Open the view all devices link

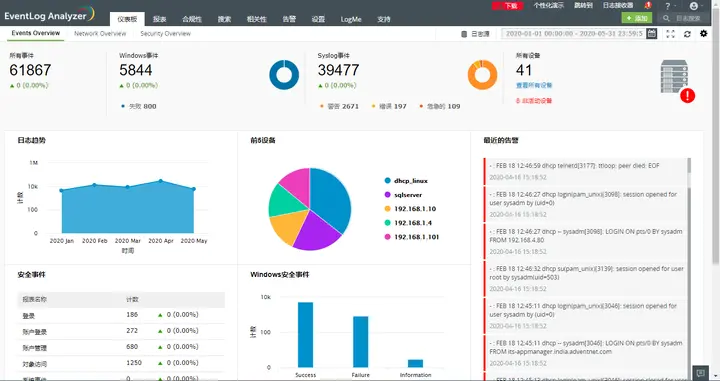pyautogui.click(x=534, y=85)
